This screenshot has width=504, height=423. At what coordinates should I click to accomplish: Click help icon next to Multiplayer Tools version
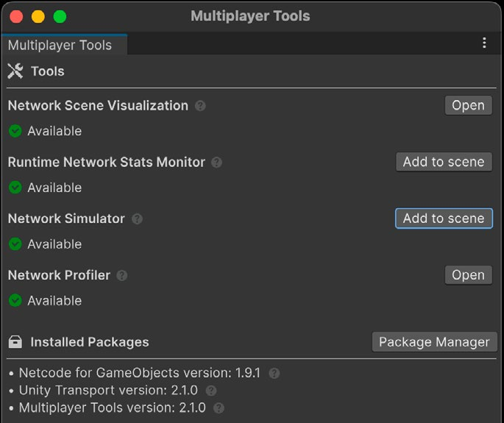point(219,408)
